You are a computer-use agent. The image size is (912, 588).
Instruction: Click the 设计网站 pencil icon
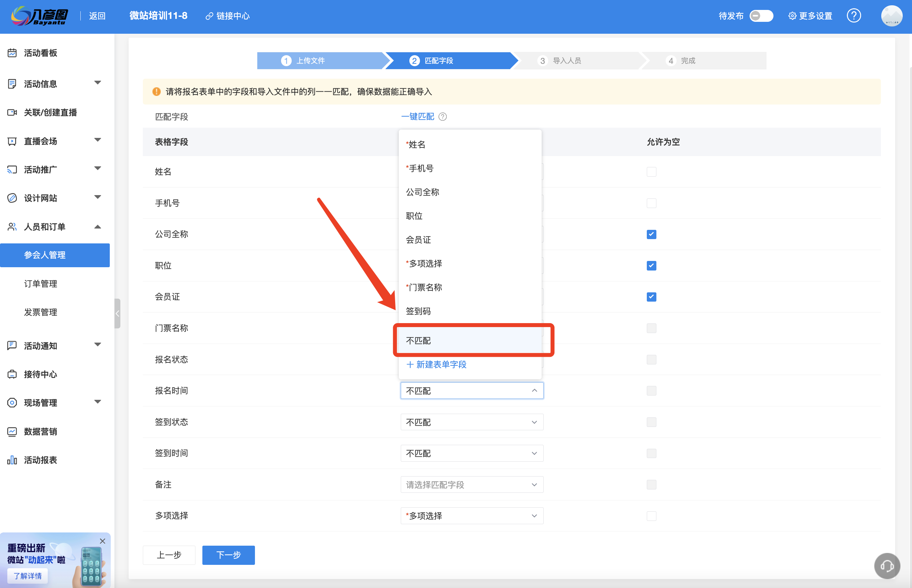(12, 198)
